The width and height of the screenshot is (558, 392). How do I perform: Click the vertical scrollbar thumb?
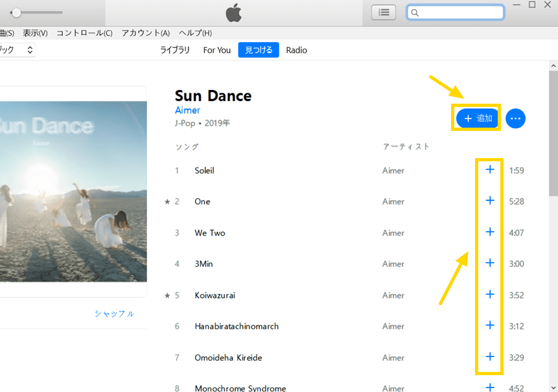point(553,133)
